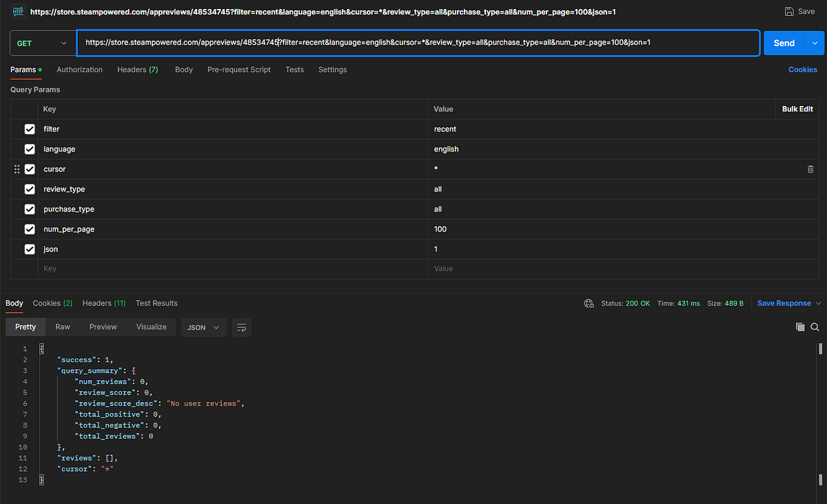Click inside the request URL field
This screenshot has height=504, width=827.
[x=413, y=42]
